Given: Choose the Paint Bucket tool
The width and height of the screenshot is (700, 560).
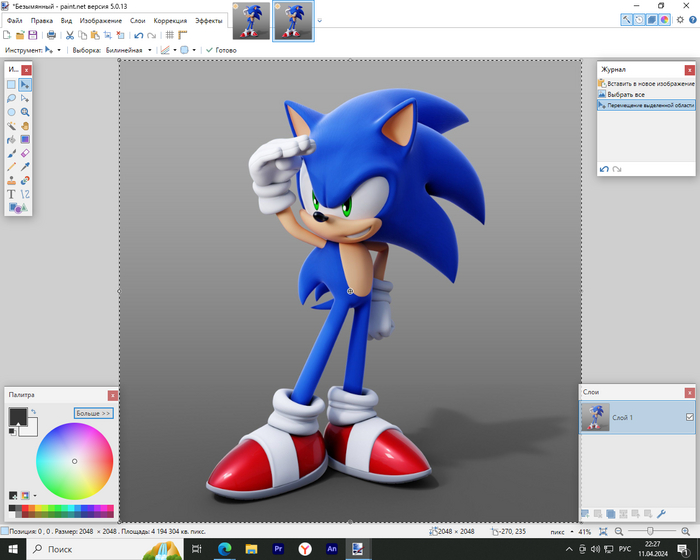Looking at the screenshot, I should (12, 140).
